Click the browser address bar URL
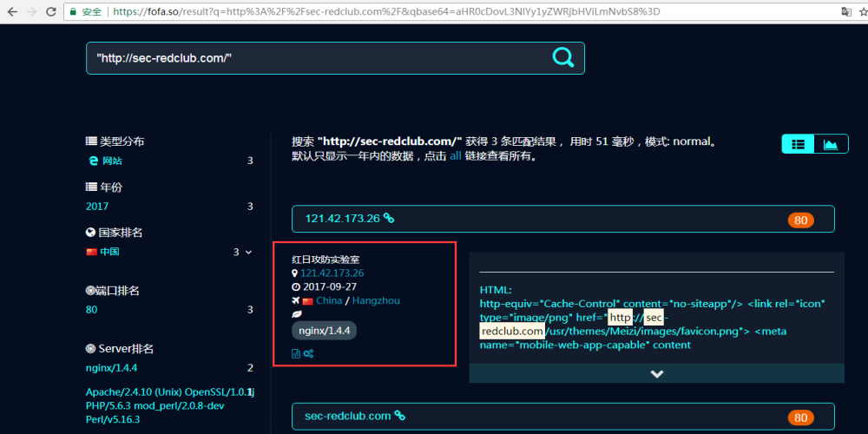 coord(386,11)
